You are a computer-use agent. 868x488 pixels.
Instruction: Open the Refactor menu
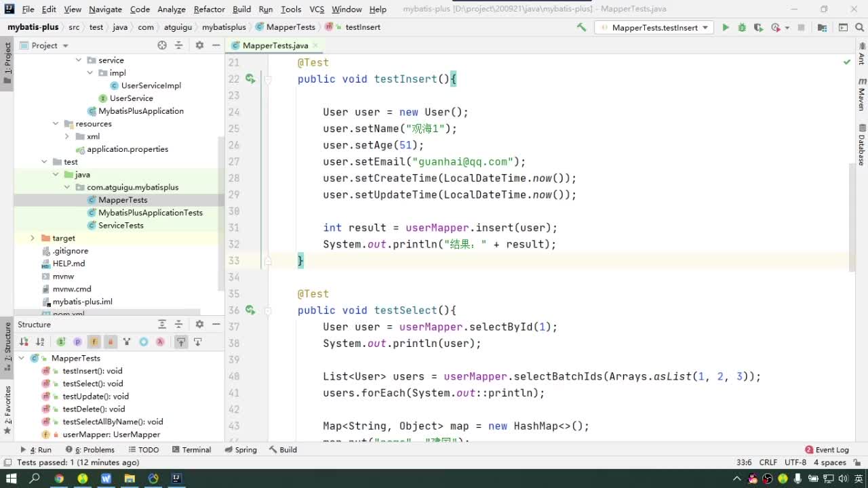pos(209,9)
